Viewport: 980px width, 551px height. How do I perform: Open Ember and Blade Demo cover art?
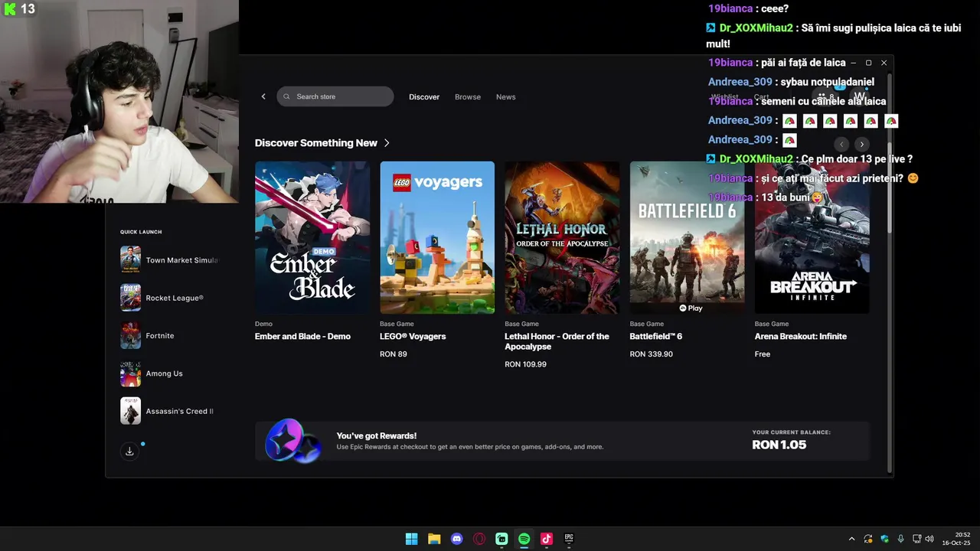point(312,237)
